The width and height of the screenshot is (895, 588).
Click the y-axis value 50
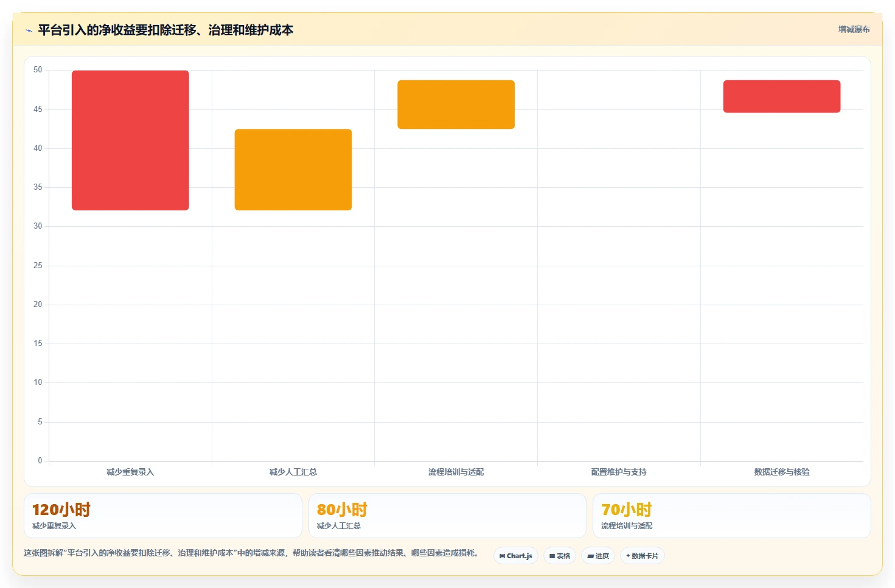point(38,70)
